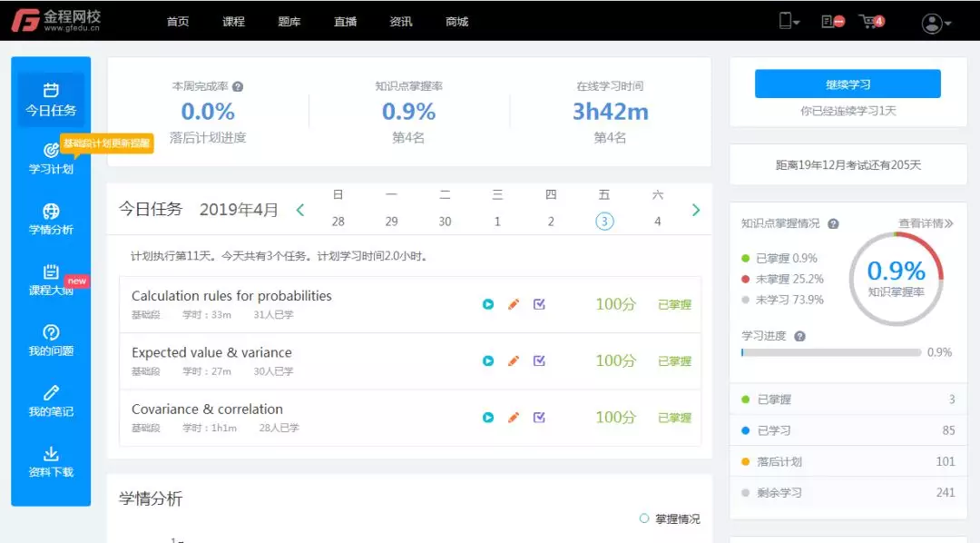Click the shopping cart icon
This screenshot has height=543, width=980.
tap(869, 21)
